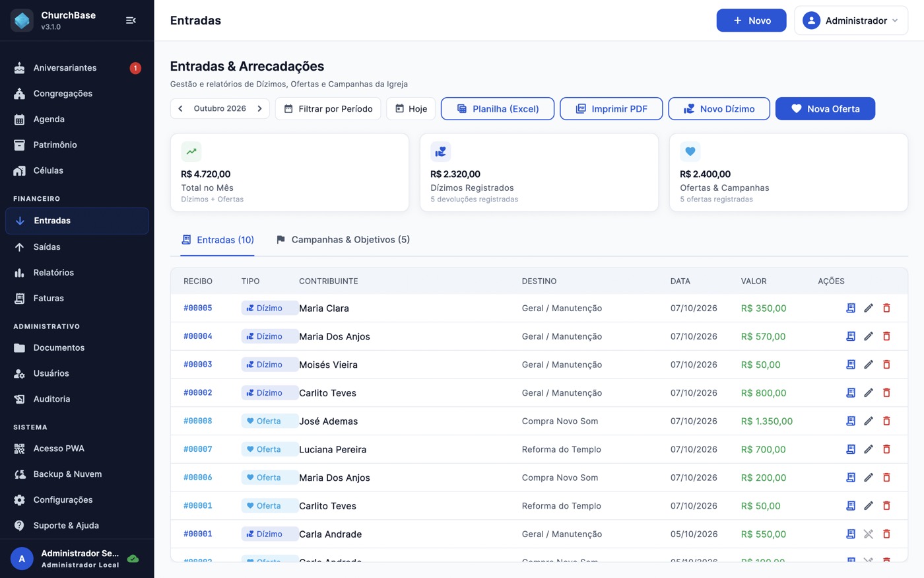Open Suporte & Ajuda
Screen dimensions: 924x578
click(x=77, y=526)
